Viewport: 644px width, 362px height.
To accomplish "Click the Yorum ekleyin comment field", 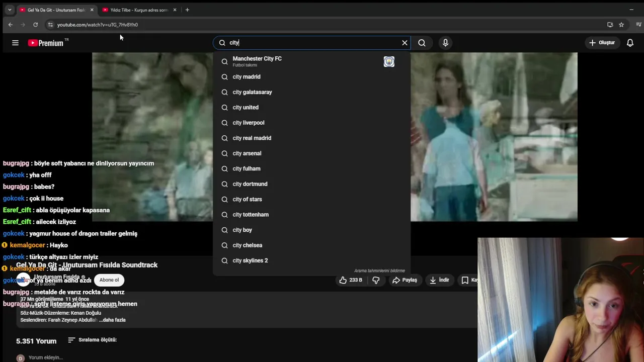I will 45,357.
